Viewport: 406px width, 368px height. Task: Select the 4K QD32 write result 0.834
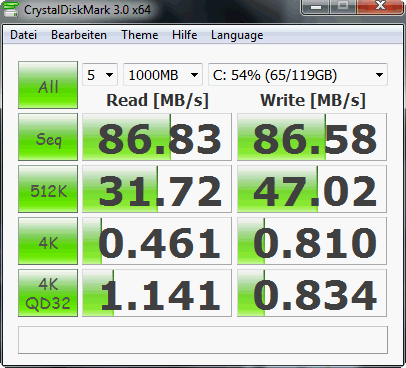point(312,293)
